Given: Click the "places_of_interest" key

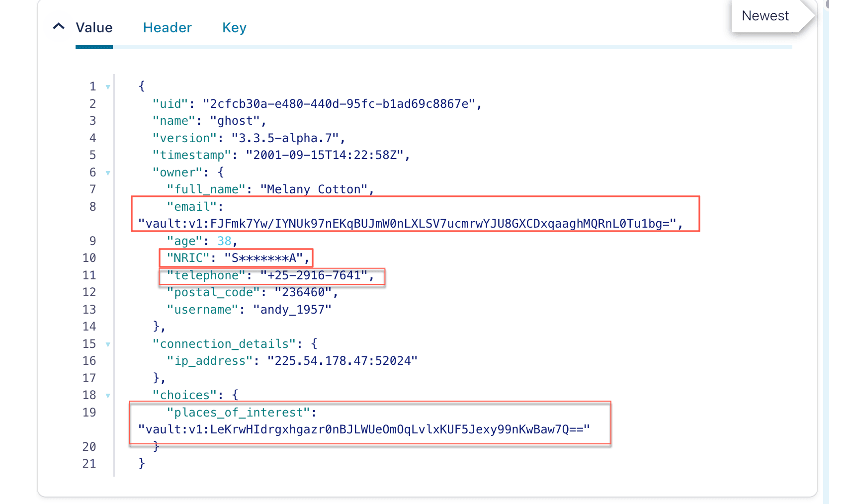Looking at the screenshot, I should 238,413.
